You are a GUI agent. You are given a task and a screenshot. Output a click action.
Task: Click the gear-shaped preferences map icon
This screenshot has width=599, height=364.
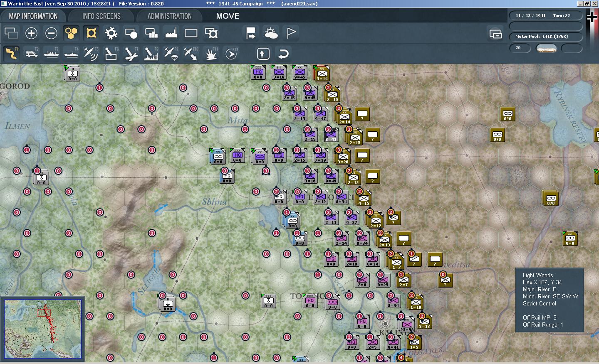[111, 33]
